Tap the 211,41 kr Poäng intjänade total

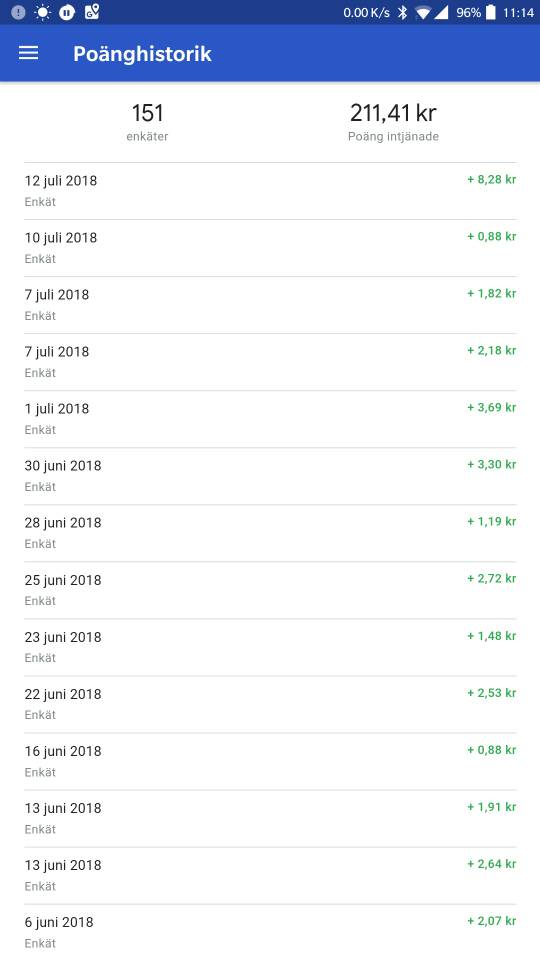(393, 122)
